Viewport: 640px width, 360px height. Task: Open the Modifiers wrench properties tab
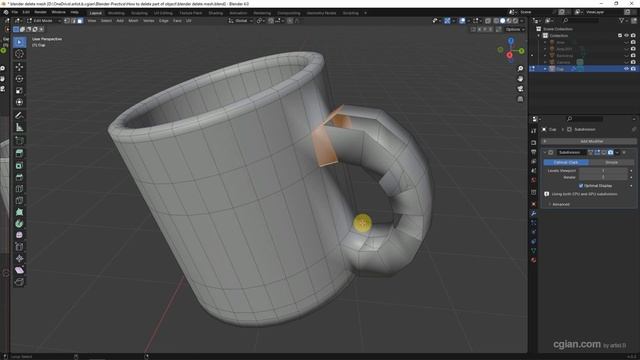point(533,213)
